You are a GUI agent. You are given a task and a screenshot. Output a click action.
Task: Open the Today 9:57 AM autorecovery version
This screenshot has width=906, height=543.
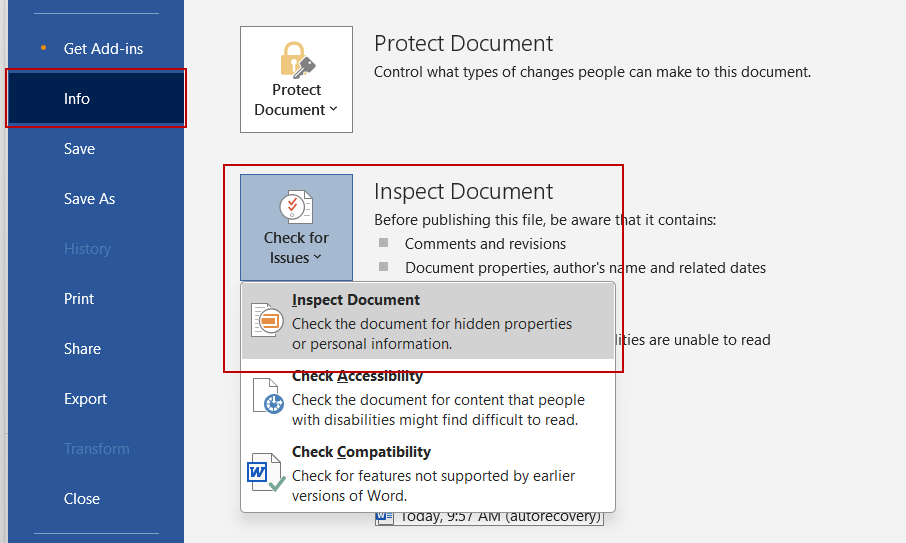point(500,517)
